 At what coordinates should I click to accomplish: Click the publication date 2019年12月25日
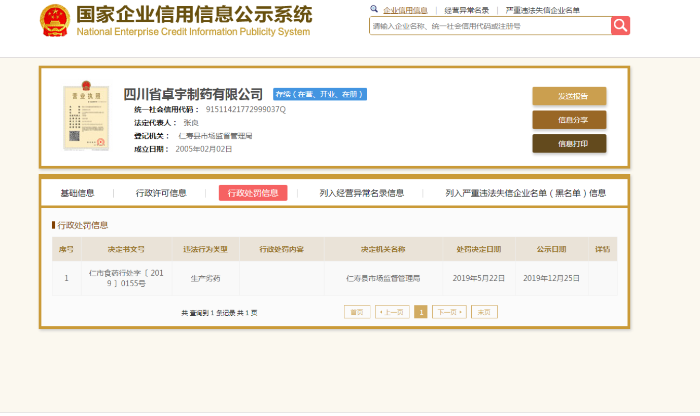551,278
